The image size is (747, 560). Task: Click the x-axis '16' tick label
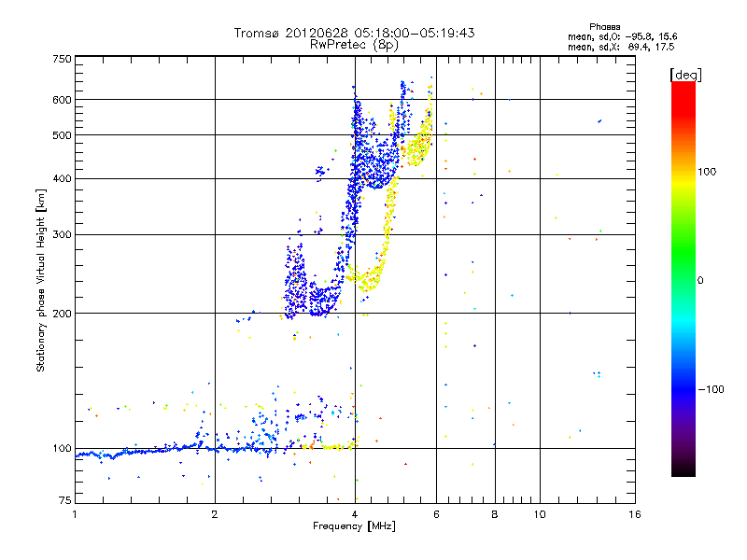point(635,514)
